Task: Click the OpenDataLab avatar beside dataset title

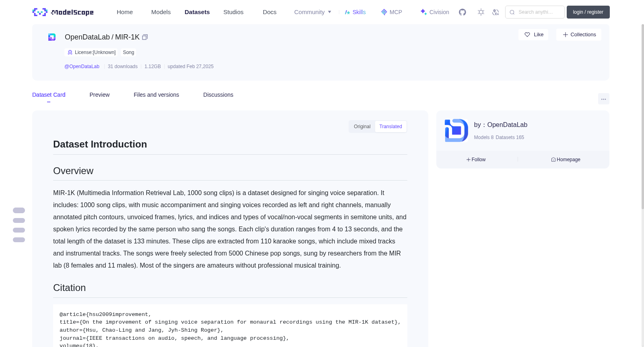Action: [x=52, y=37]
